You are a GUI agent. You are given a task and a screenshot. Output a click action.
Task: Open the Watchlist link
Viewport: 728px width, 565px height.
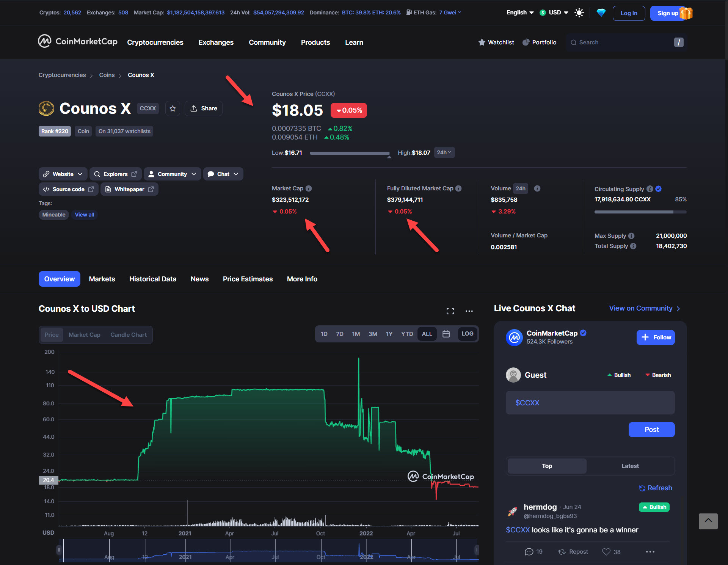(496, 42)
